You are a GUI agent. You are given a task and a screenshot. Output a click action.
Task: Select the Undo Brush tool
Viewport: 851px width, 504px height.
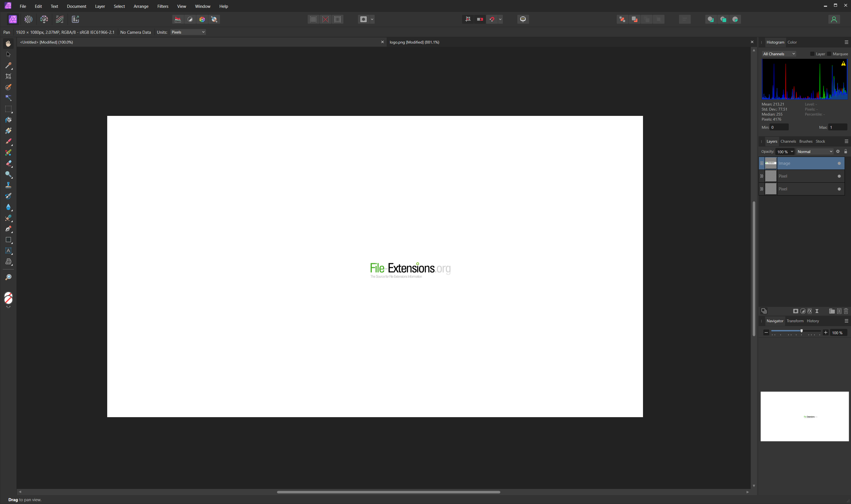(8, 196)
